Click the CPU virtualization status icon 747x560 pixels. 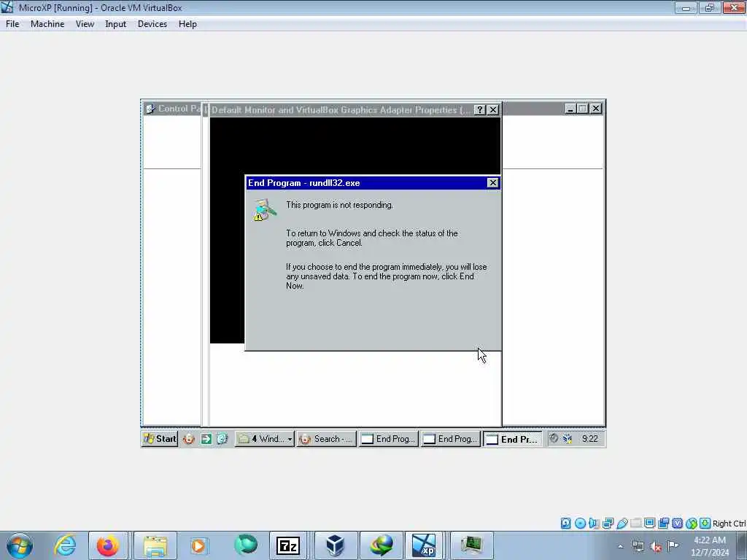pos(677,524)
